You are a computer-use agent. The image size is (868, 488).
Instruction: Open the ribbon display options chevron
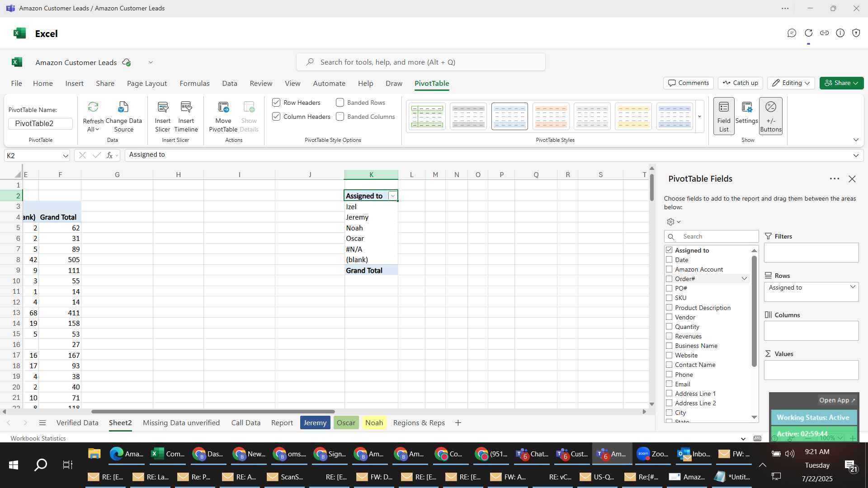tap(856, 140)
